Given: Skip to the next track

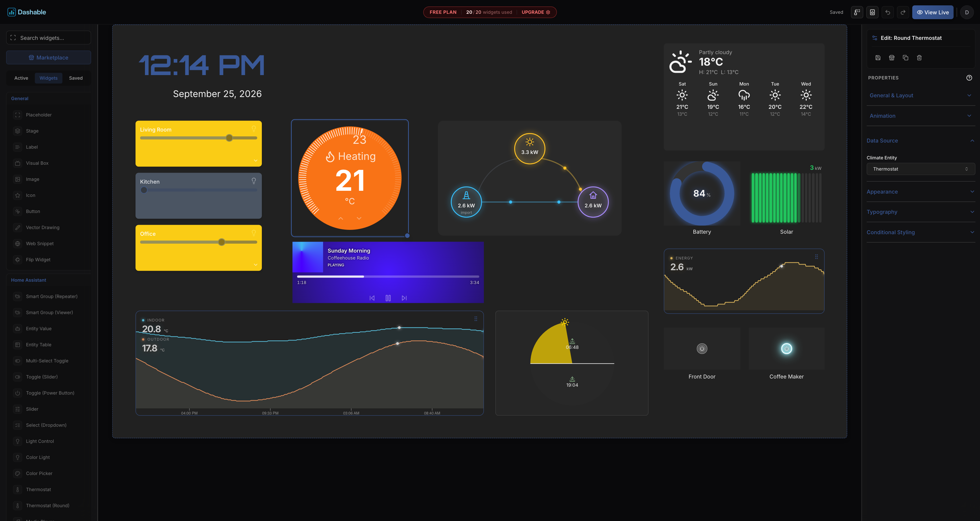Looking at the screenshot, I should pyautogui.click(x=404, y=298).
